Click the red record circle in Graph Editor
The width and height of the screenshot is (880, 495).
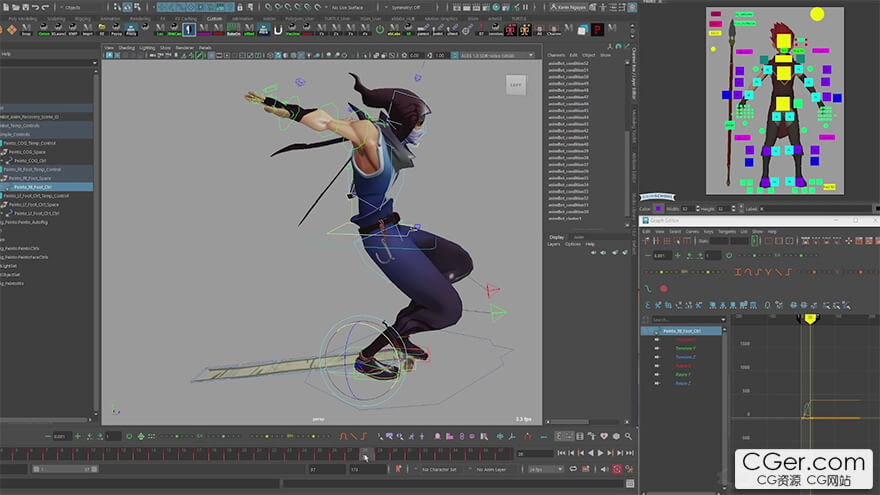pyautogui.click(x=664, y=288)
